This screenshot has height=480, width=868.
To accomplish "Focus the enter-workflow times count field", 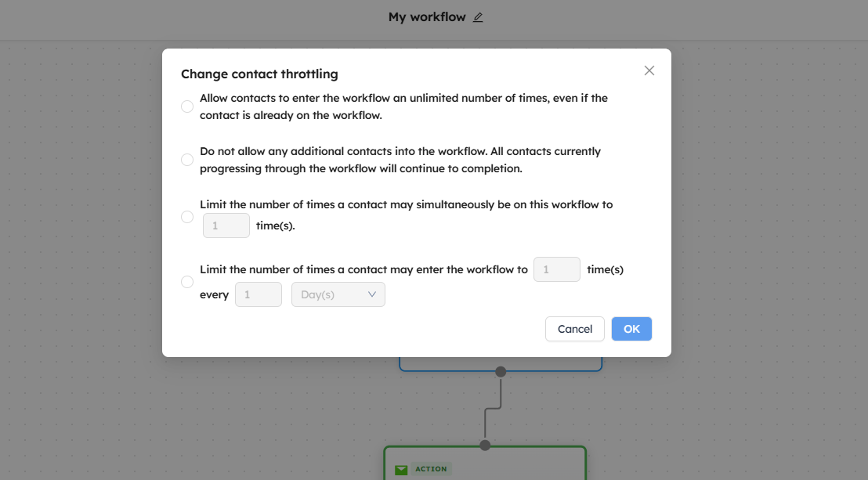I will pyautogui.click(x=556, y=269).
